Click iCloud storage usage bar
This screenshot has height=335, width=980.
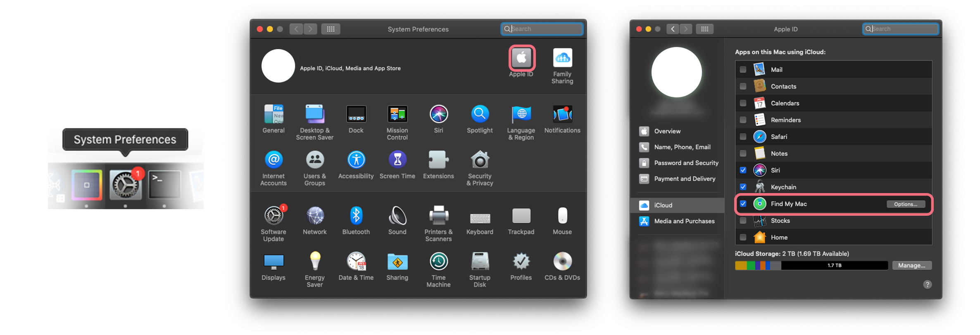(811, 265)
